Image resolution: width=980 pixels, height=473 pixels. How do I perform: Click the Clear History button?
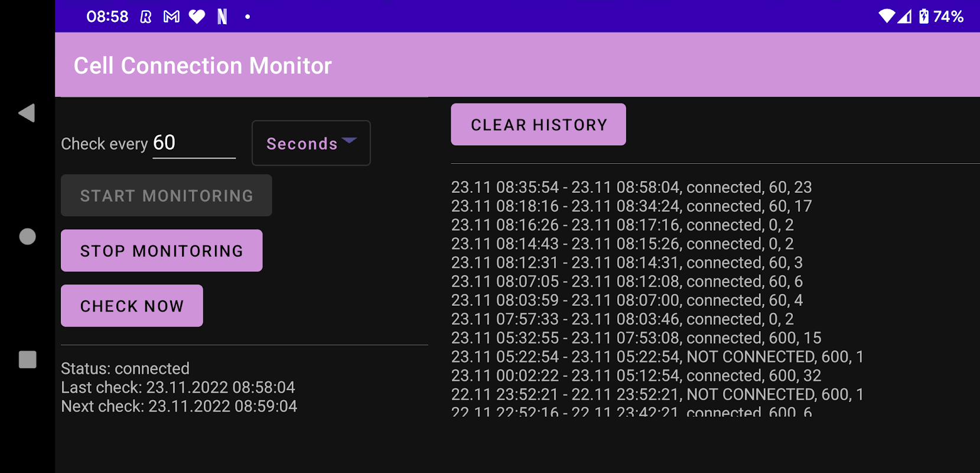[538, 124]
